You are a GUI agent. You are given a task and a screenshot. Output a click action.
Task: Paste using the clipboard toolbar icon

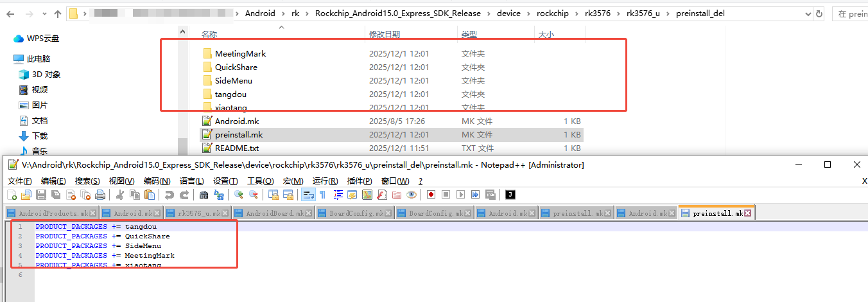(149, 195)
